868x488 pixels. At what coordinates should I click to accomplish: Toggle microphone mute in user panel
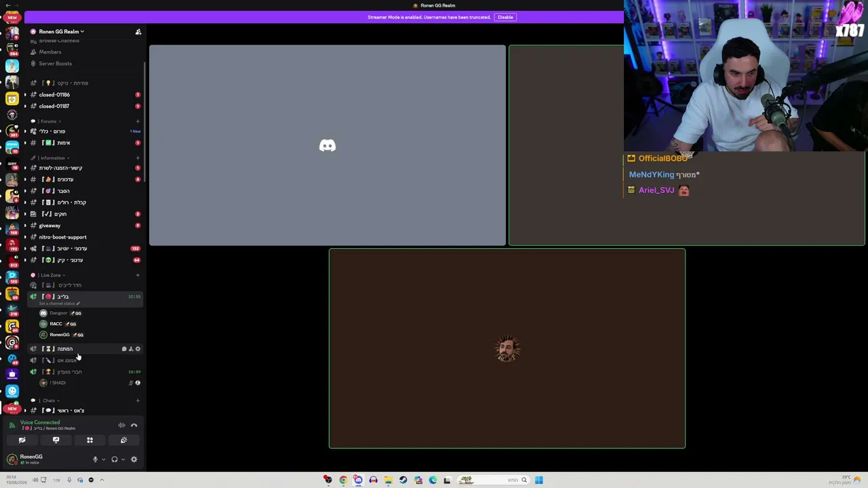pos(95,460)
